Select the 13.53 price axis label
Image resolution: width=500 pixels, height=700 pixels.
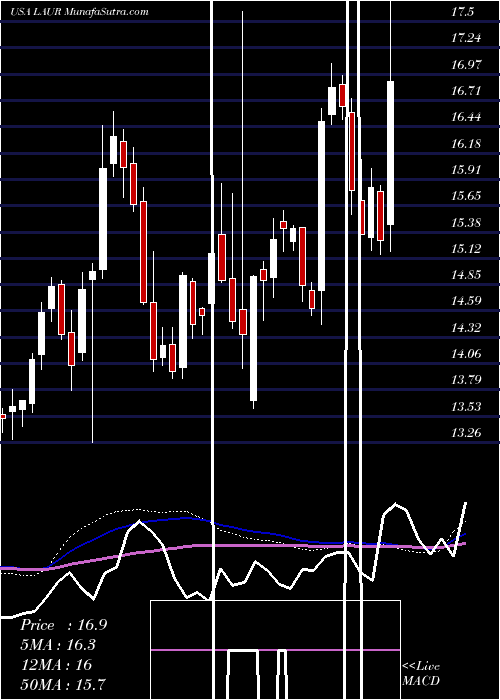(466, 407)
